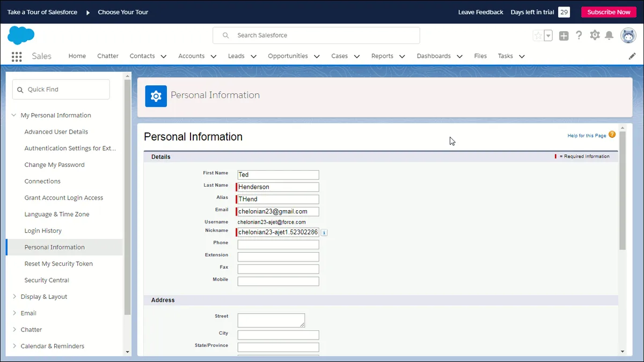Open the Cases tab dropdown chevron

point(357,56)
